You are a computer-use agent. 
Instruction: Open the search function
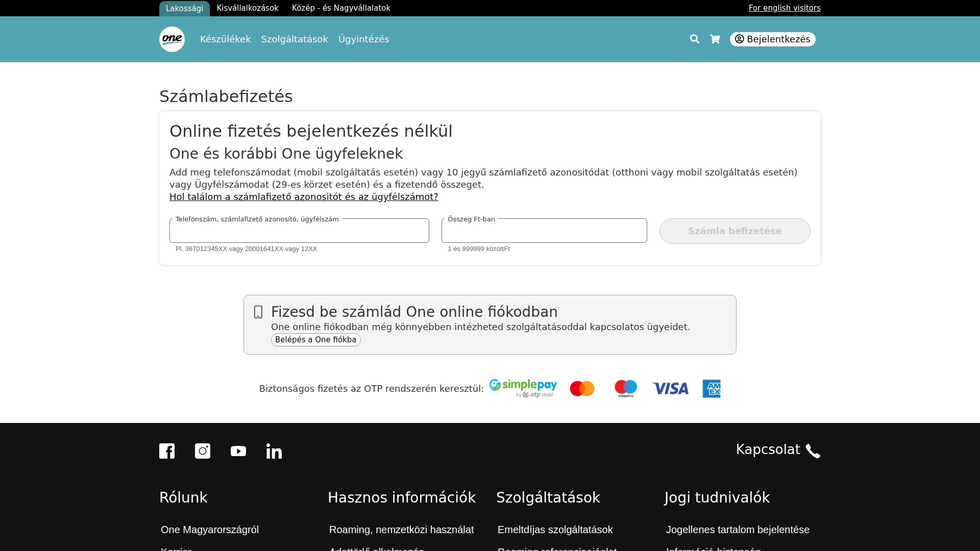pyautogui.click(x=695, y=39)
